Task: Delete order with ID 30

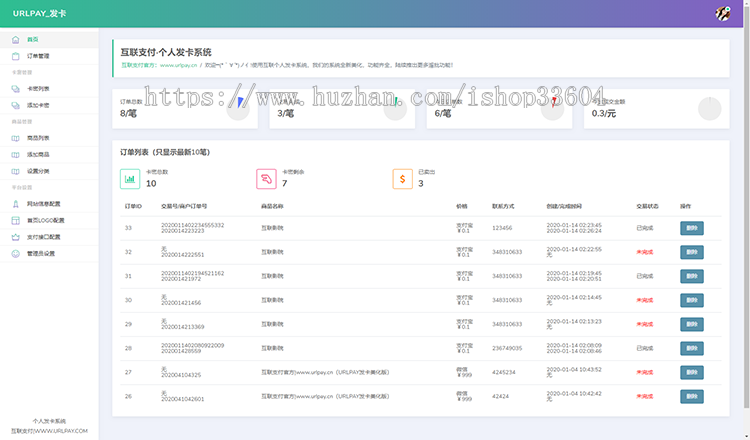Action: (x=692, y=300)
